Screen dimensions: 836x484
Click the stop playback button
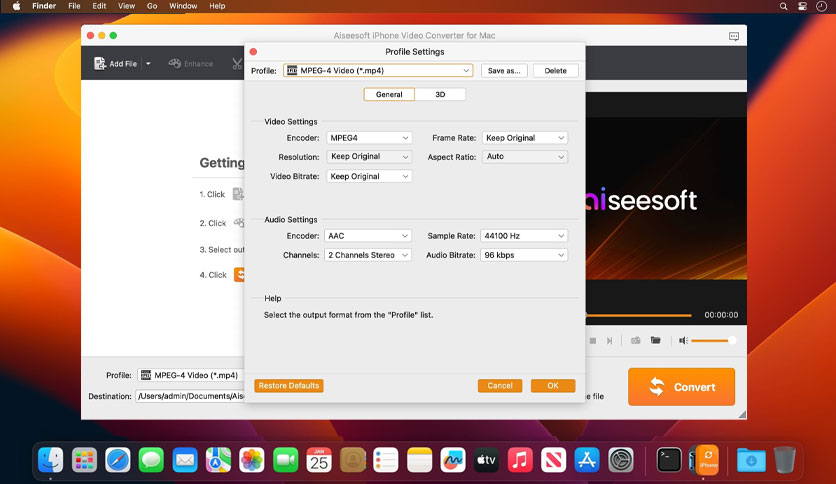coord(593,341)
